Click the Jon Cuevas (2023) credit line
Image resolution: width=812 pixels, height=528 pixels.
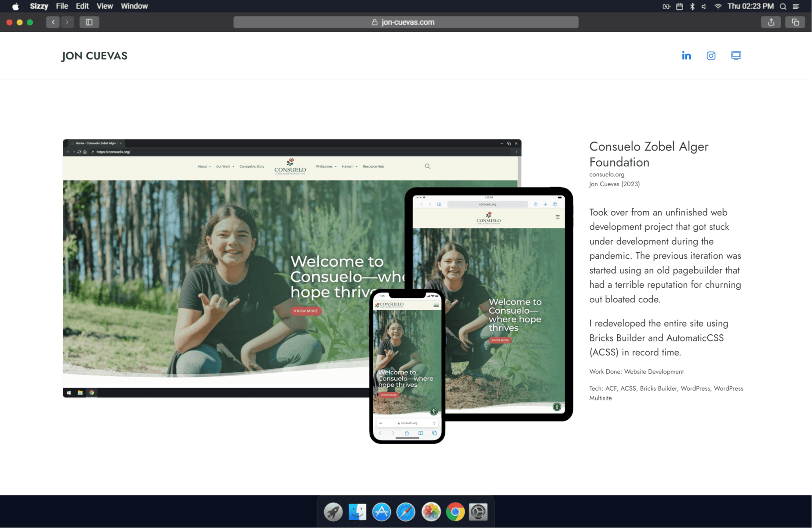[614, 184]
